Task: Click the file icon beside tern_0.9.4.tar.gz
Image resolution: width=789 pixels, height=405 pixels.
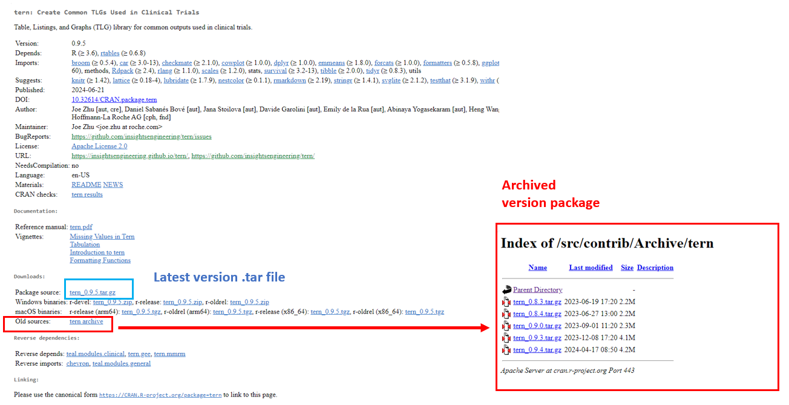Action: (x=506, y=350)
